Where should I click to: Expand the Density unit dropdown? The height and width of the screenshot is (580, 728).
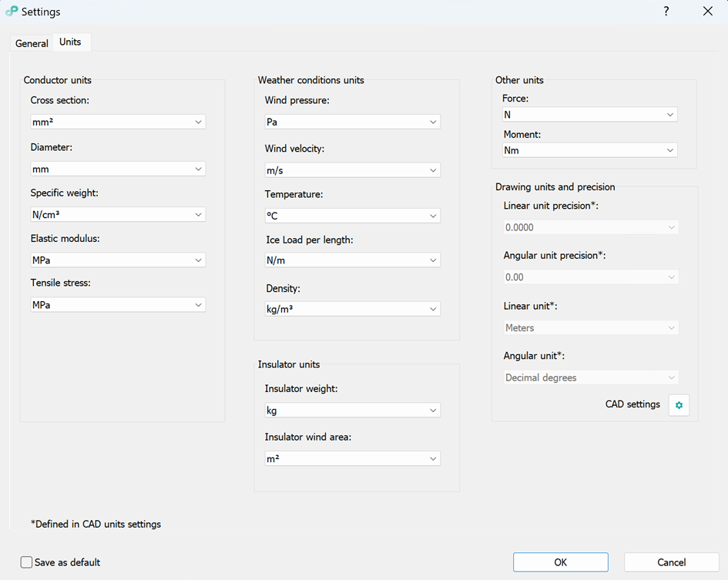(x=352, y=309)
